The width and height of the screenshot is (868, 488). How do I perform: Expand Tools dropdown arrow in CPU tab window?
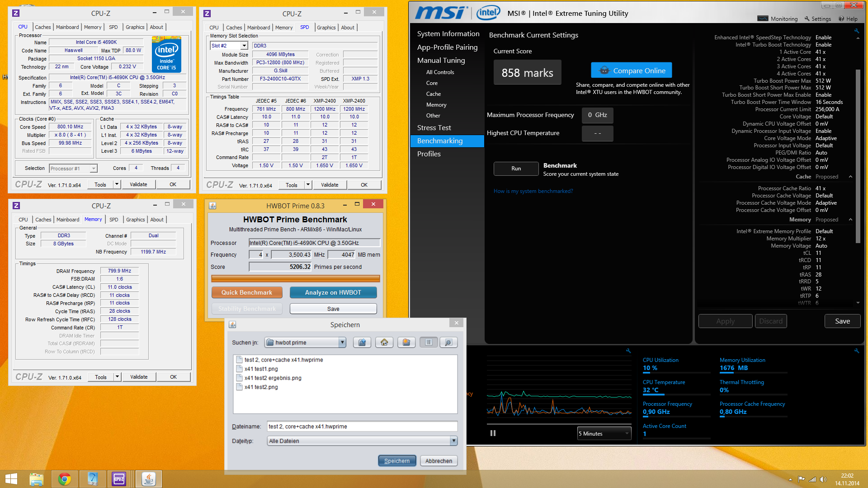coord(117,184)
